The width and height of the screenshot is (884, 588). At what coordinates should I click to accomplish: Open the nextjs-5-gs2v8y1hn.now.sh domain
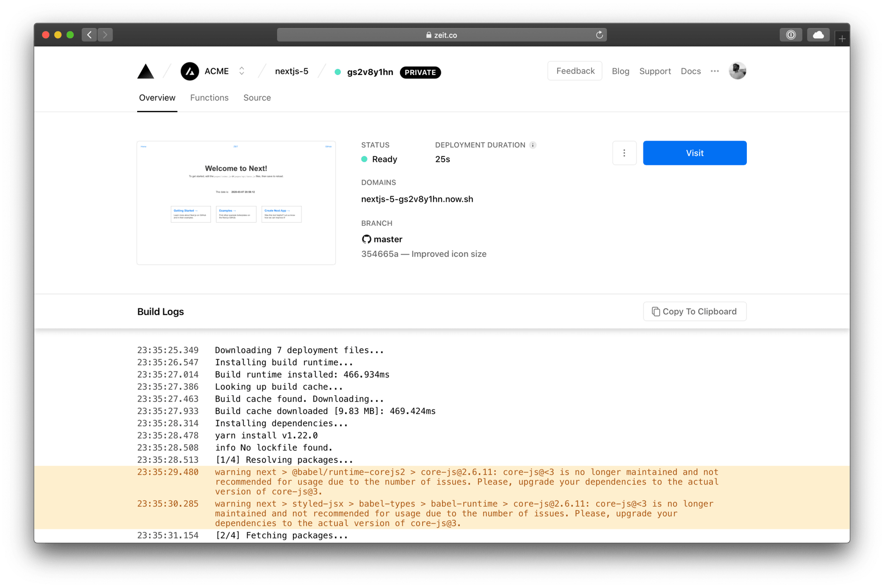tap(417, 199)
